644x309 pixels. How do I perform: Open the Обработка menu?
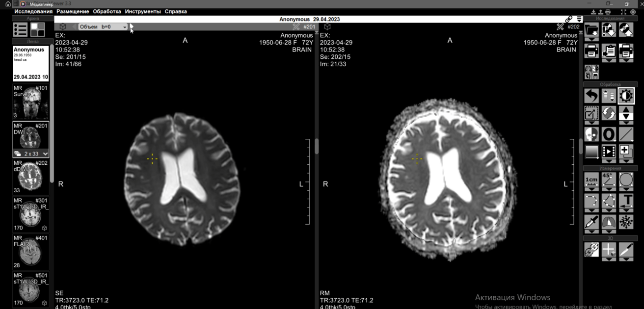(x=107, y=11)
